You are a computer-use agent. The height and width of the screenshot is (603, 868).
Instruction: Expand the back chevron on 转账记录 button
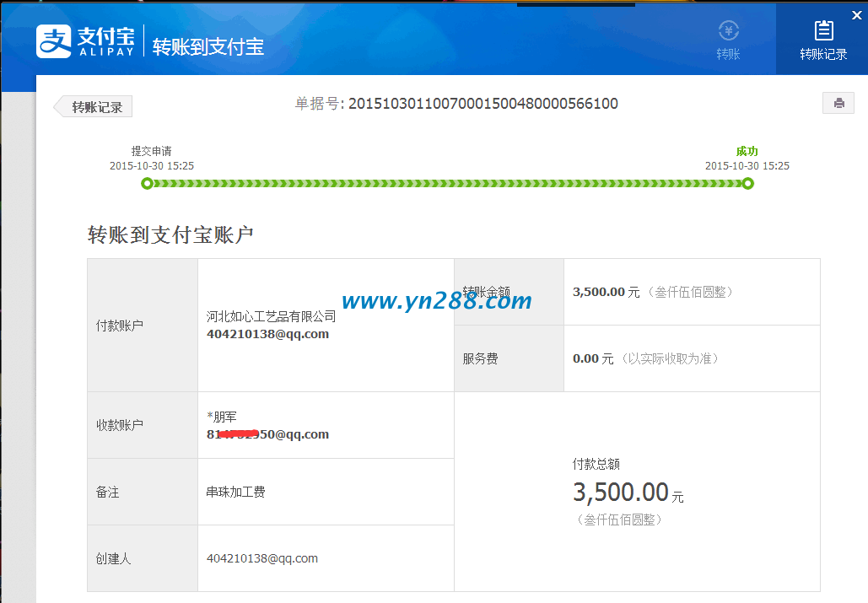(67, 106)
